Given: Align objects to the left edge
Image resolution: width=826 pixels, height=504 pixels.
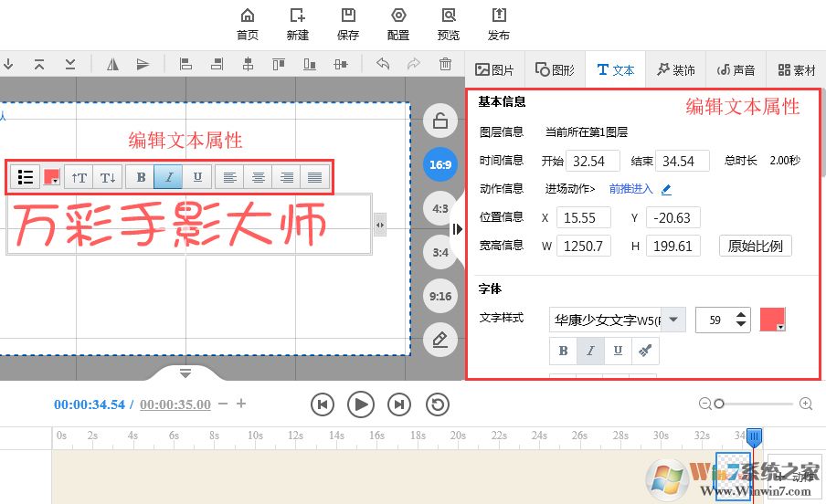Looking at the screenshot, I should click(x=185, y=64).
